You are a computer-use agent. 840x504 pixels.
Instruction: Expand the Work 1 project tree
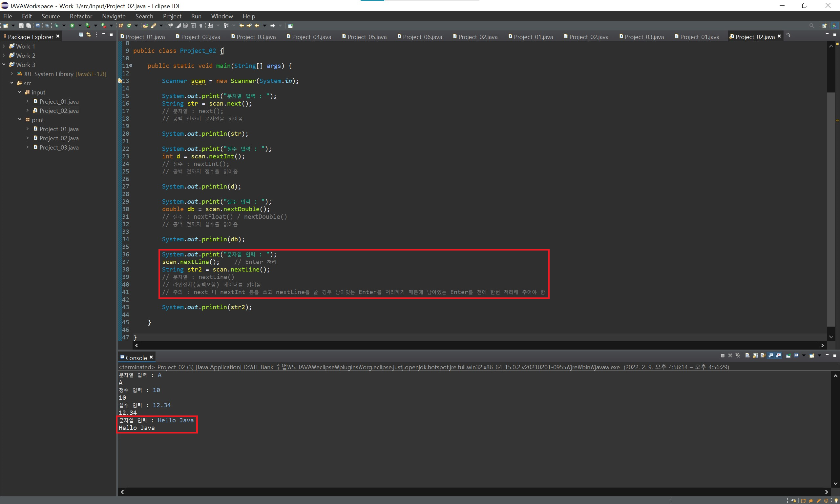coord(4,46)
